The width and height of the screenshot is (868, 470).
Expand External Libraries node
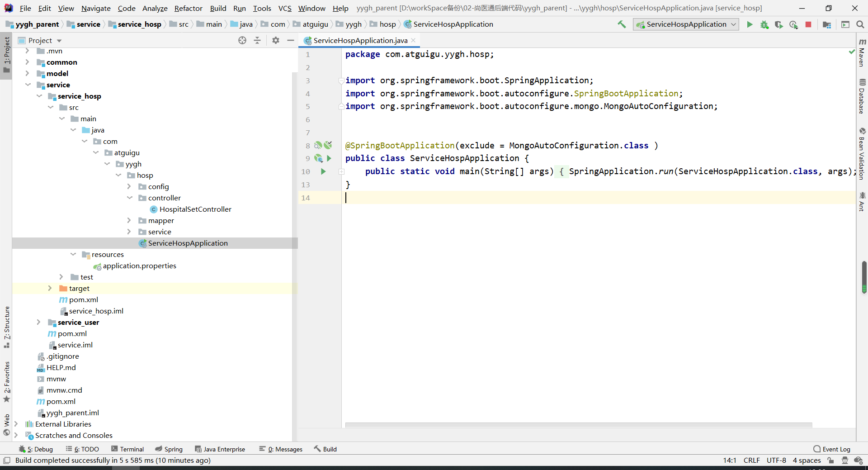[16, 424]
